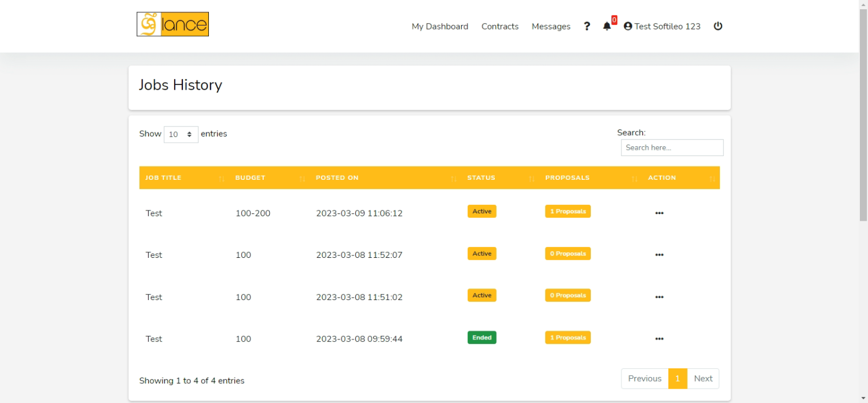Sort table by Job Title column
This screenshot has height=403, width=868.
click(163, 178)
